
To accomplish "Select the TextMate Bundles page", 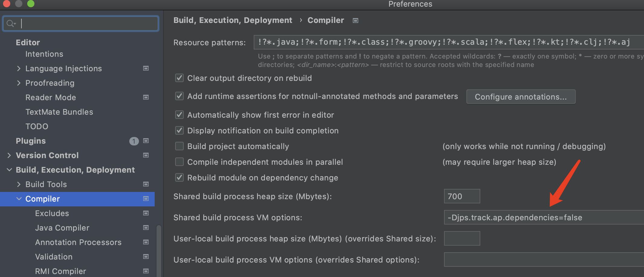I will point(59,112).
